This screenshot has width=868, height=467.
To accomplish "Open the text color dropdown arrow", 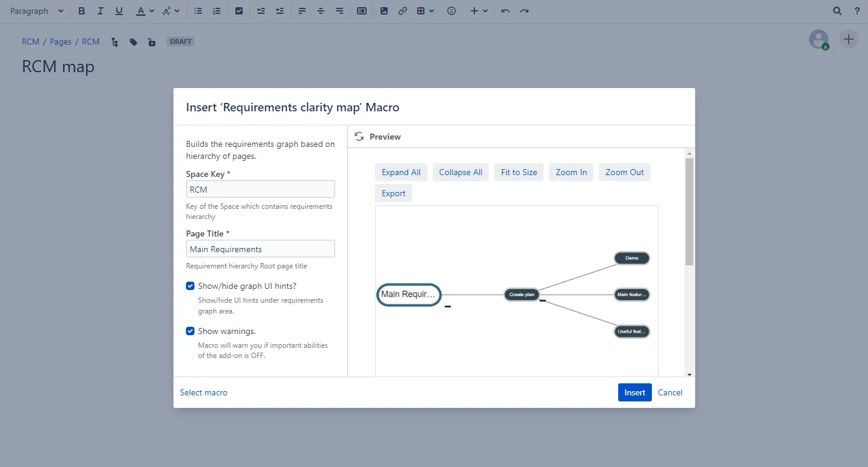I will point(152,11).
